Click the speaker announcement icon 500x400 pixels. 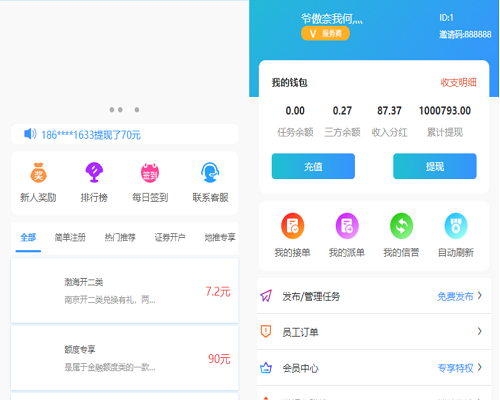click(30, 134)
